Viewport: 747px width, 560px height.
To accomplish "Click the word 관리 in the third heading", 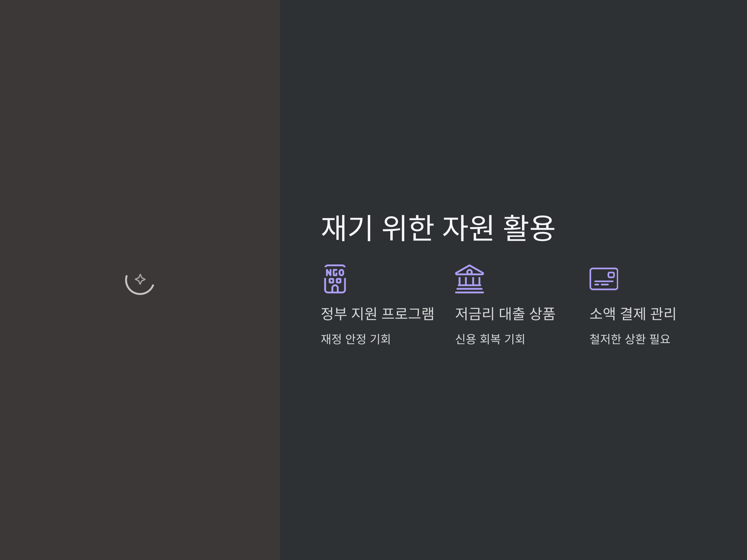I will tap(663, 314).
